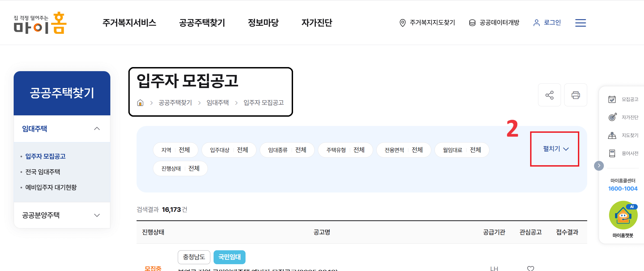Screen dimensions: 644x271
Task: Collapse the floating quick menu panel arrow
Action: (x=599, y=165)
